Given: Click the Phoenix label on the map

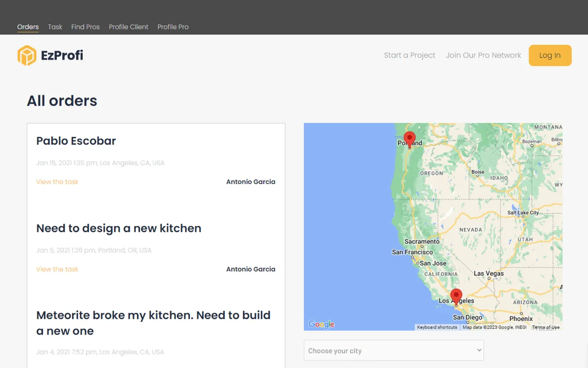Looking at the screenshot, I should point(521,319).
